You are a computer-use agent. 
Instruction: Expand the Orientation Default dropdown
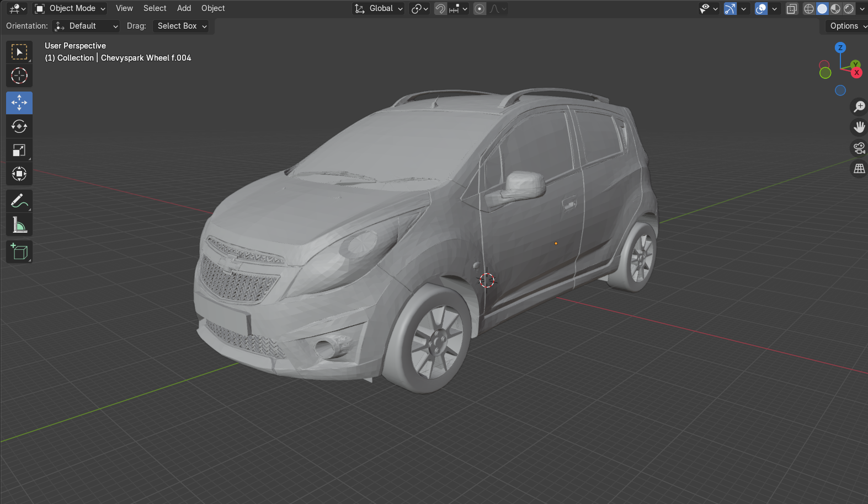[x=86, y=26]
